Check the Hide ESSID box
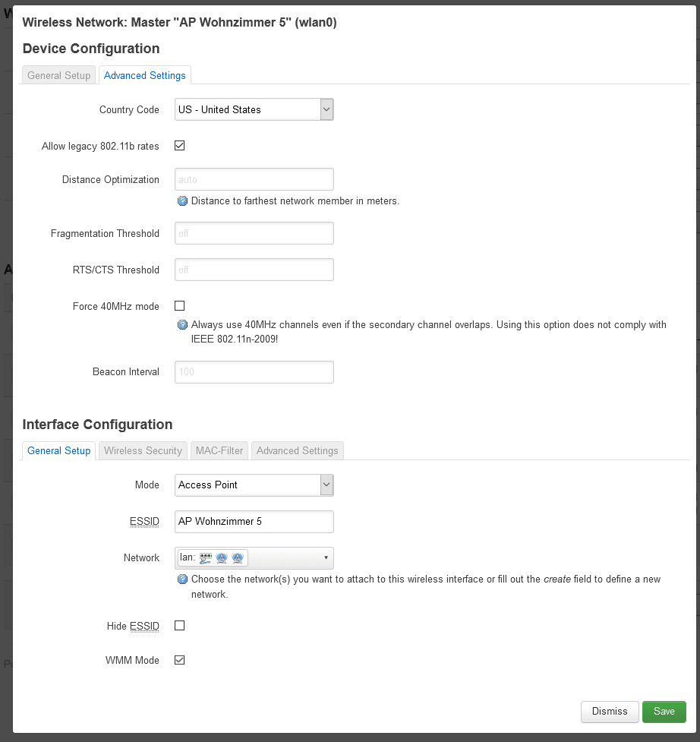The height and width of the screenshot is (742, 700). (180, 626)
